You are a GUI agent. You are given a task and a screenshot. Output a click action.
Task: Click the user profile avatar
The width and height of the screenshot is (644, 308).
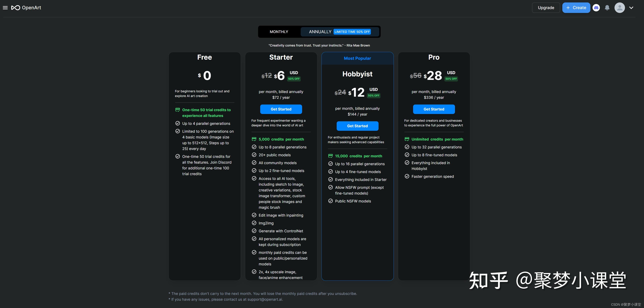(x=620, y=8)
